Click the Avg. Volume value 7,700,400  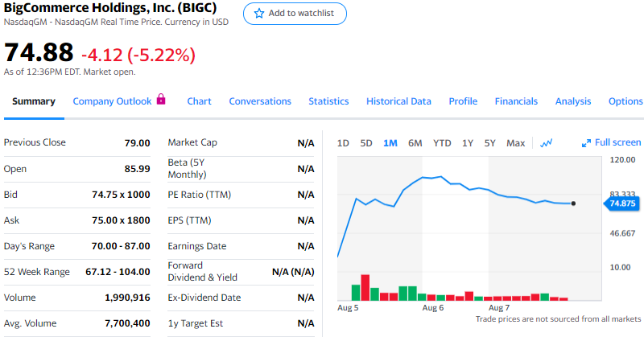click(x=127, y=323)
